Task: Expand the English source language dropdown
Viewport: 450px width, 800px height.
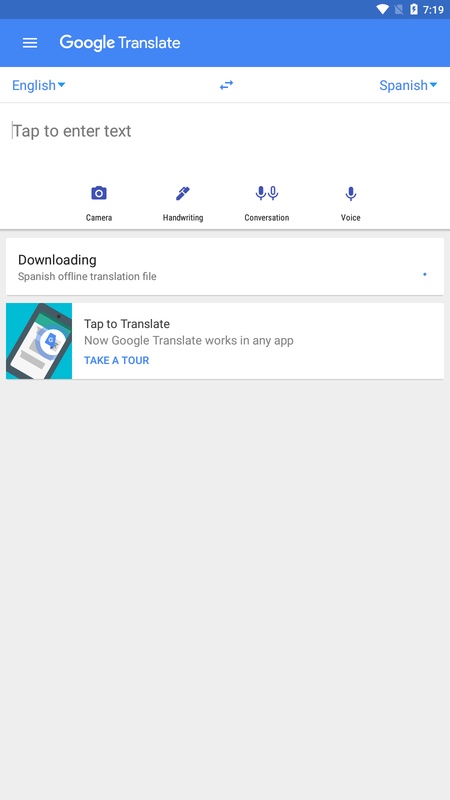Action: 39,85
